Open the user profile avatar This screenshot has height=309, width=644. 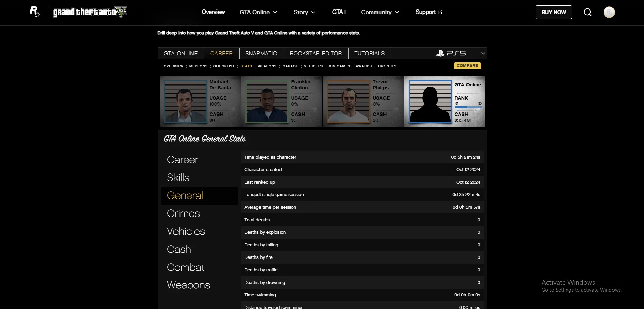coord(609,12)
